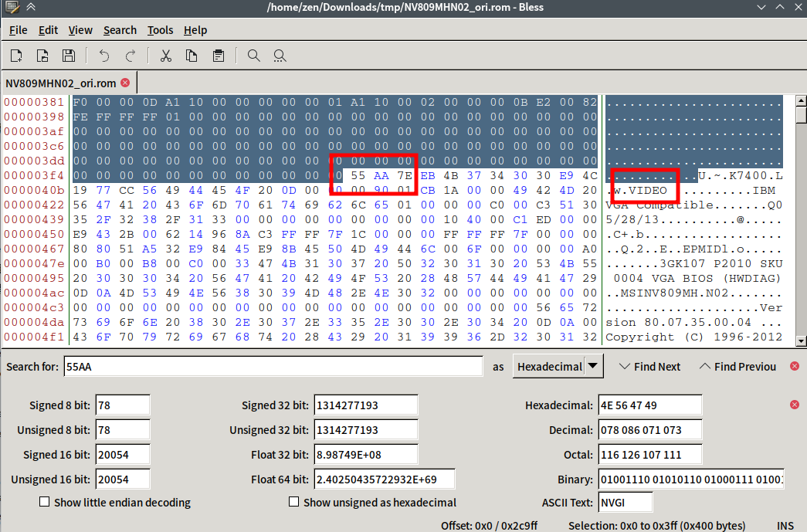
Task: Enable Show little endian decoding
Action: 45,503
